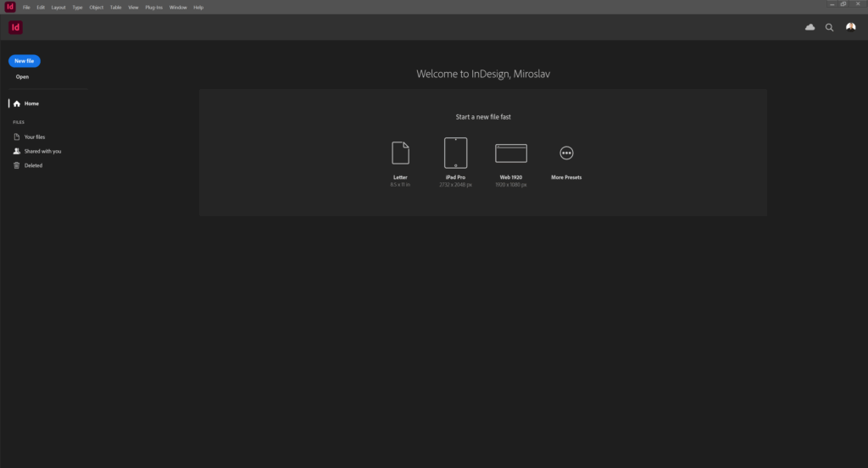Click the Open button in sidebar

click(22, 77)
